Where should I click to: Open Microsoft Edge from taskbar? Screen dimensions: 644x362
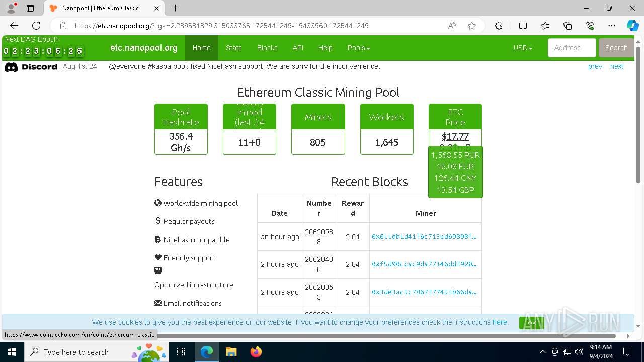coord(207,352)
